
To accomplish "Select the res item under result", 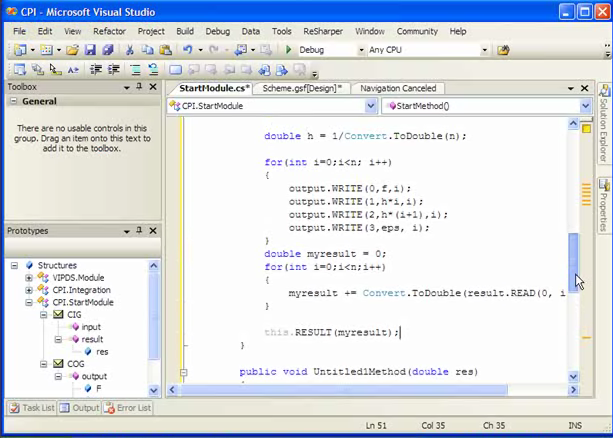I will coord(102,351).
